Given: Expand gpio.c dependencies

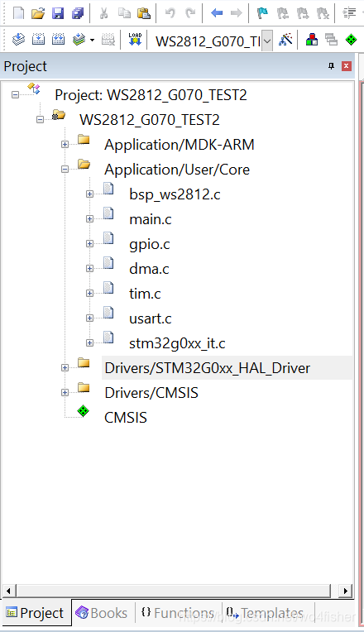Looking at the screenshot, I should [x=90, y=244].
